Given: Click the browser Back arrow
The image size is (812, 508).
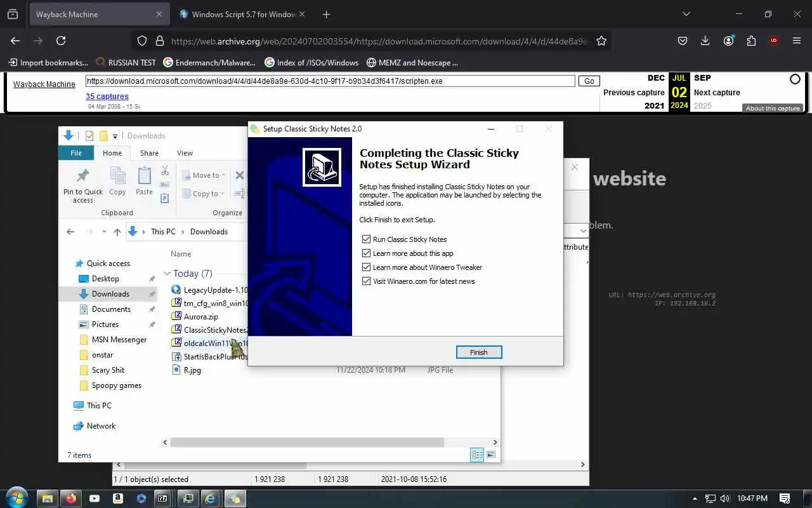Looking at the screenshot, I should pos(15,41).
